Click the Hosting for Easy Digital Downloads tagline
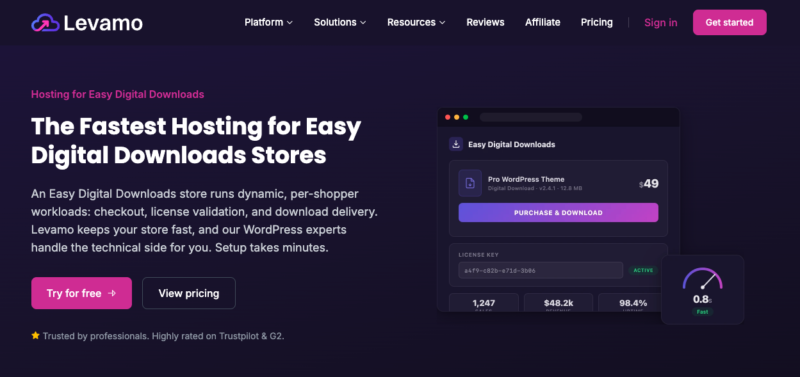This screenshot has height=377, width=800. (x=117, y=94)
